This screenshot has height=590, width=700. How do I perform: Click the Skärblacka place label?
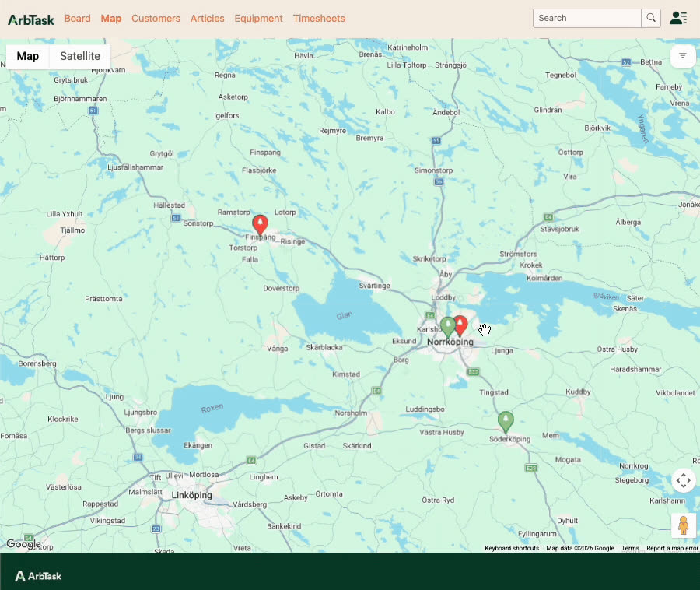[x=324, y=347]
